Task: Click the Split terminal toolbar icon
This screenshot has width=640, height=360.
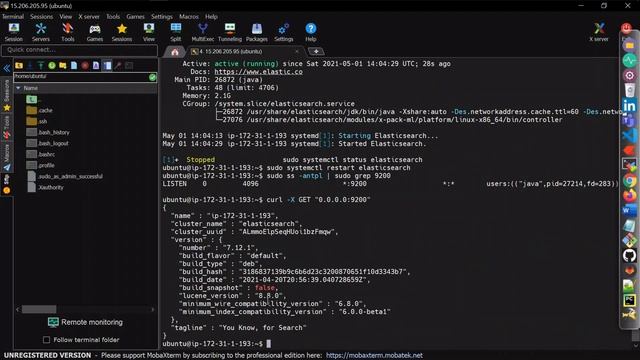Action: (176, 32)
